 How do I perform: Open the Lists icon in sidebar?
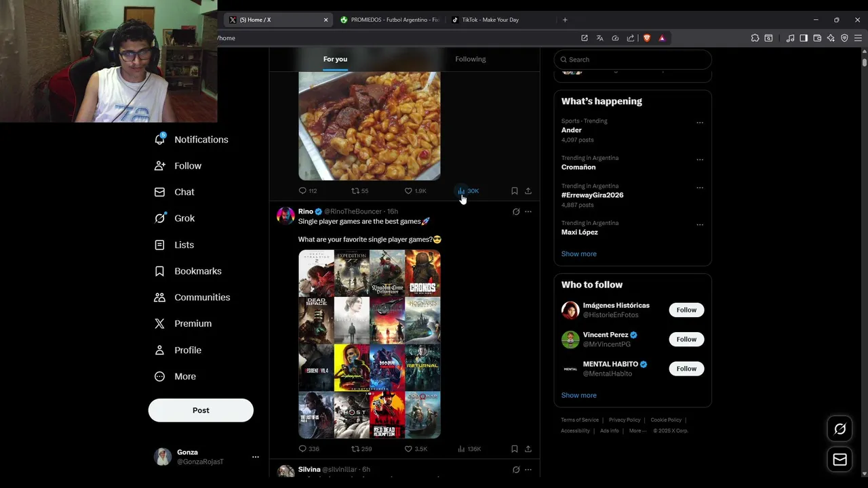click(160, 245)
